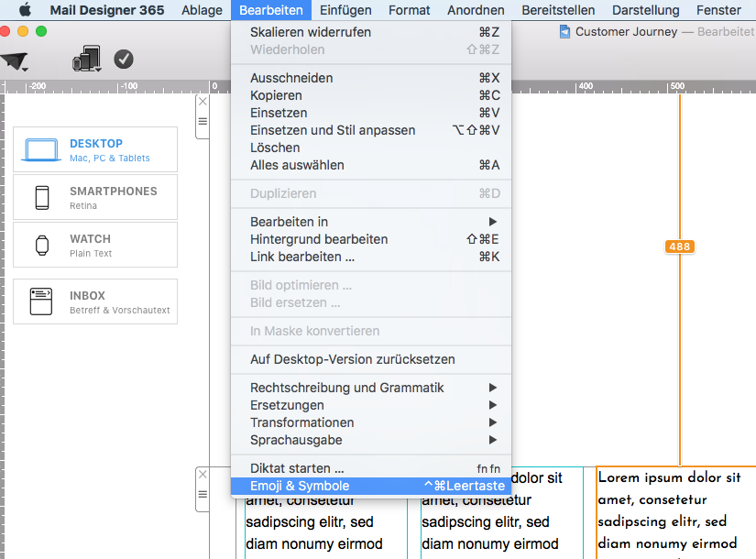This screenshot has width=756, height=559.
Task: Click the paper plane send icon
Action: coord(13,60)
